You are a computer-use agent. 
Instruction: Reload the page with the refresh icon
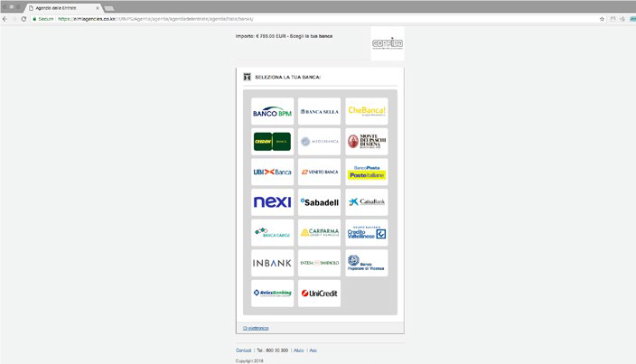click(x=23, y=19)
